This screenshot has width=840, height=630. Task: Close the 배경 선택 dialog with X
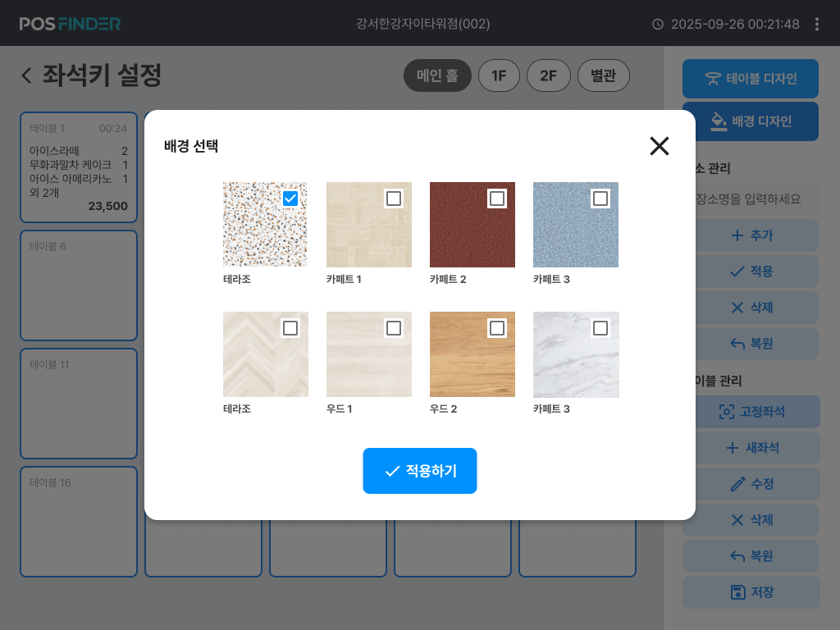(659, 146)
